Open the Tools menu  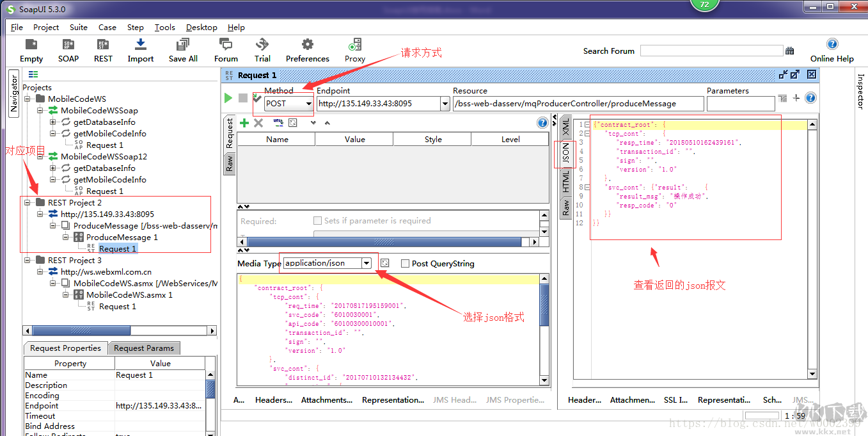tap(164, 28)
